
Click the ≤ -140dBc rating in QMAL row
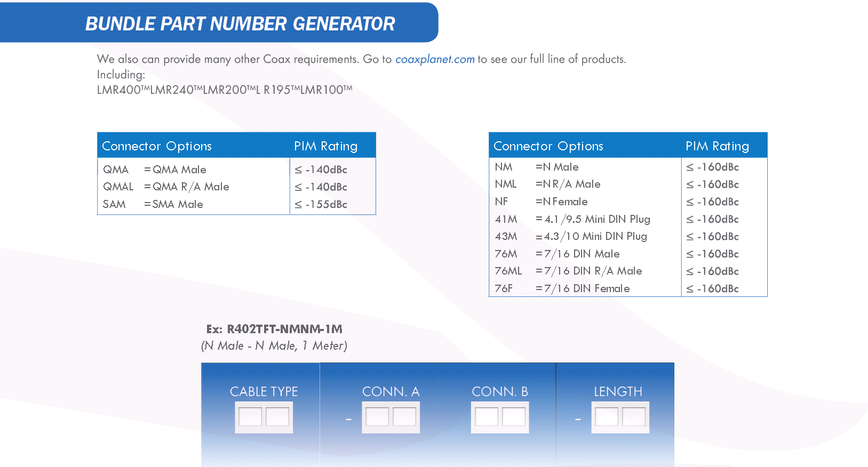[321, 187]
